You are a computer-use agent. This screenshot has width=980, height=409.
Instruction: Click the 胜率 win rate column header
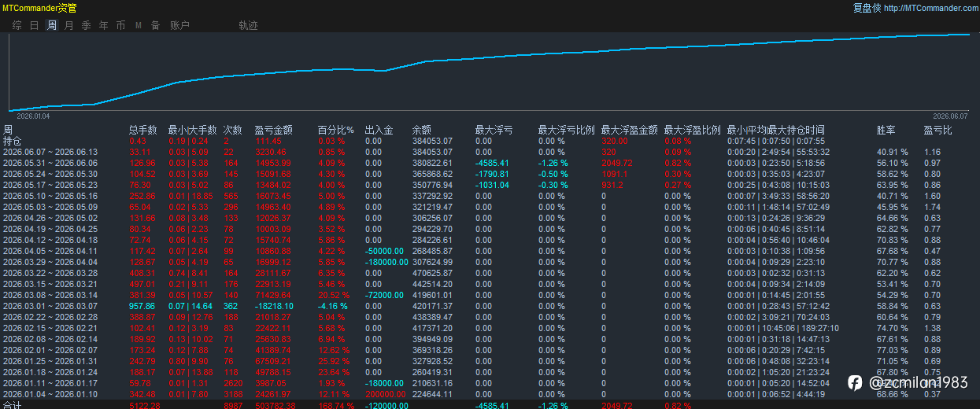(x=886, y=130)
